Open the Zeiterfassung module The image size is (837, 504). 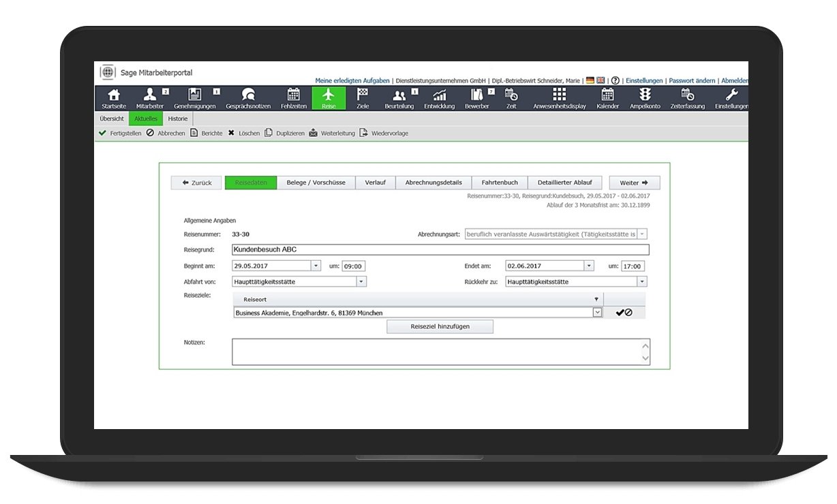688,98
